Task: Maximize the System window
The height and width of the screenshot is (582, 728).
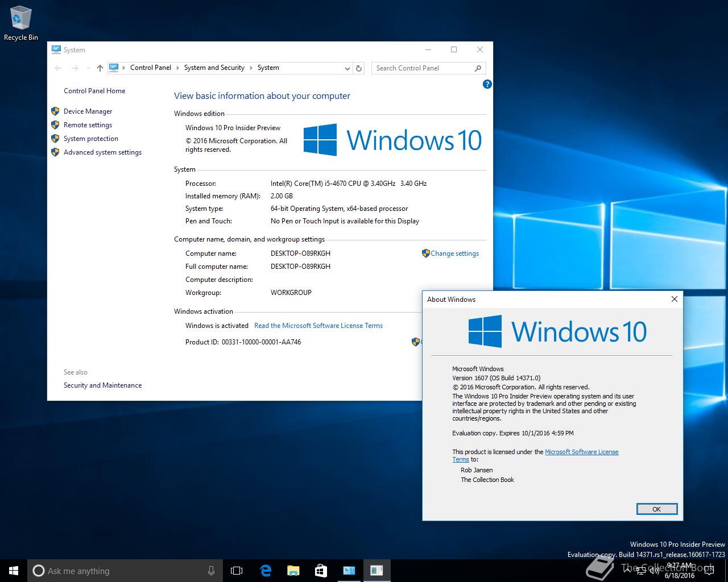Action: click(454, 49)
